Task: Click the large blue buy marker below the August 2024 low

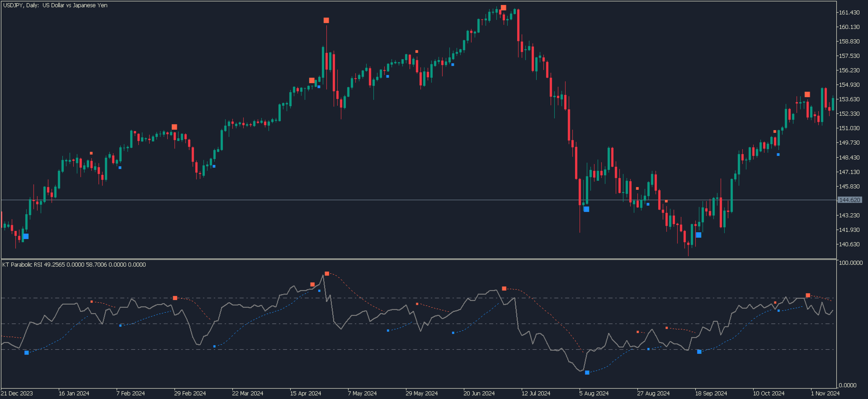Action: [586, 209]
